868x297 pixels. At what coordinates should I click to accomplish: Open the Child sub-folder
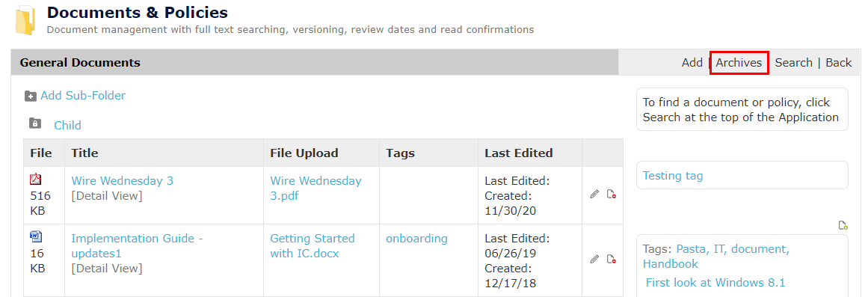(67, 125)
